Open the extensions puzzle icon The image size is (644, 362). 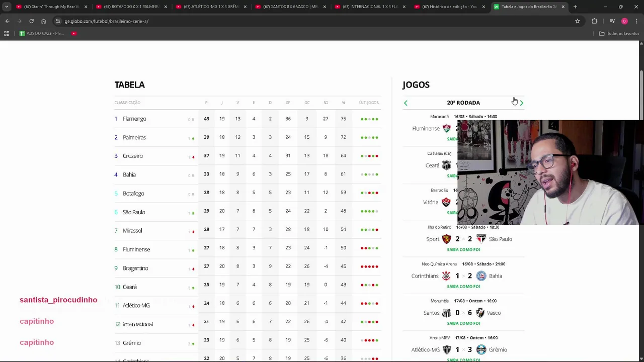click(x=595, y=21)
